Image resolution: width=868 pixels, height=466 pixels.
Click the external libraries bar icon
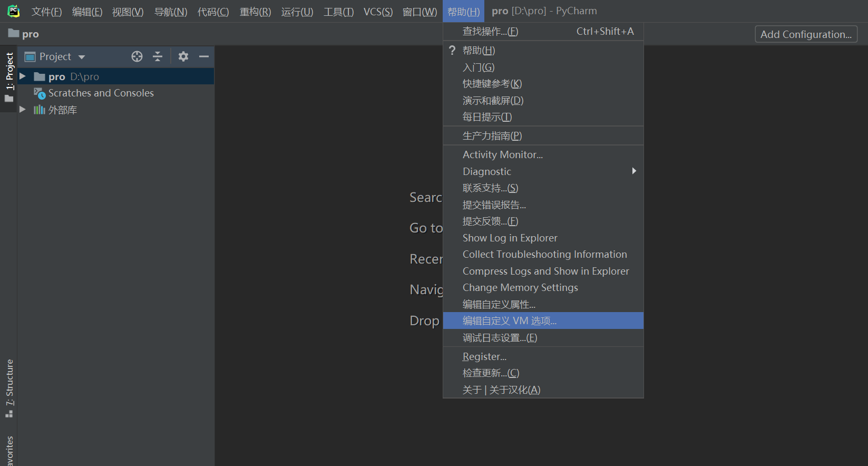click(40, 110)
